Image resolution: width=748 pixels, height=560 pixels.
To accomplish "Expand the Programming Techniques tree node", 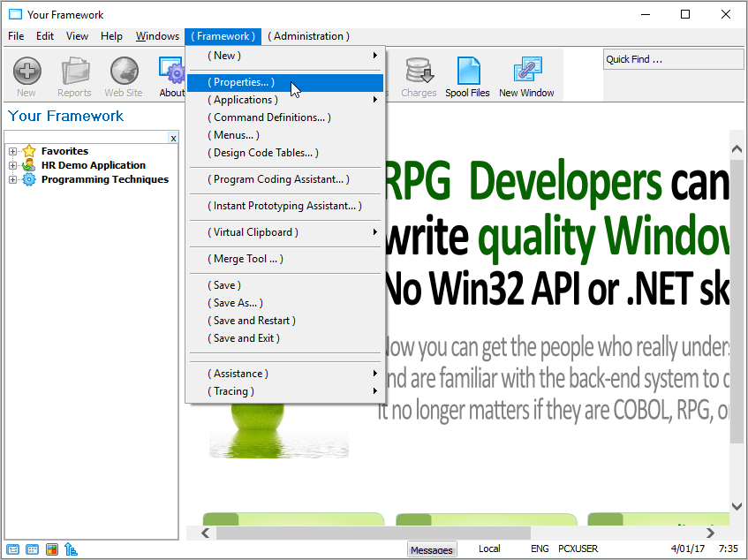I will (13, 180).
